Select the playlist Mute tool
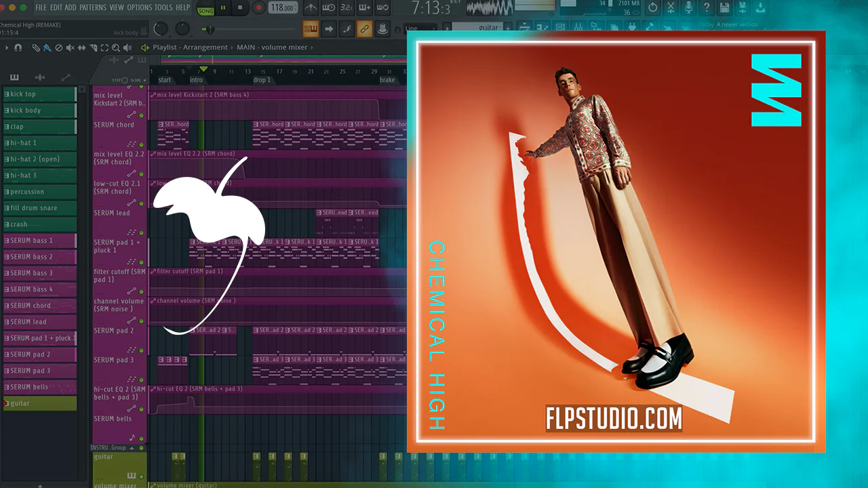 click(70, 47)
